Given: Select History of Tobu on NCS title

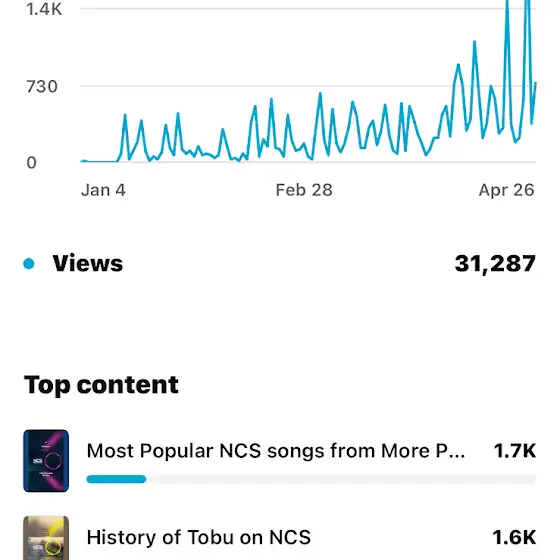Looking at the screenshot, I should pyautogui.click(x=199, y=537).
